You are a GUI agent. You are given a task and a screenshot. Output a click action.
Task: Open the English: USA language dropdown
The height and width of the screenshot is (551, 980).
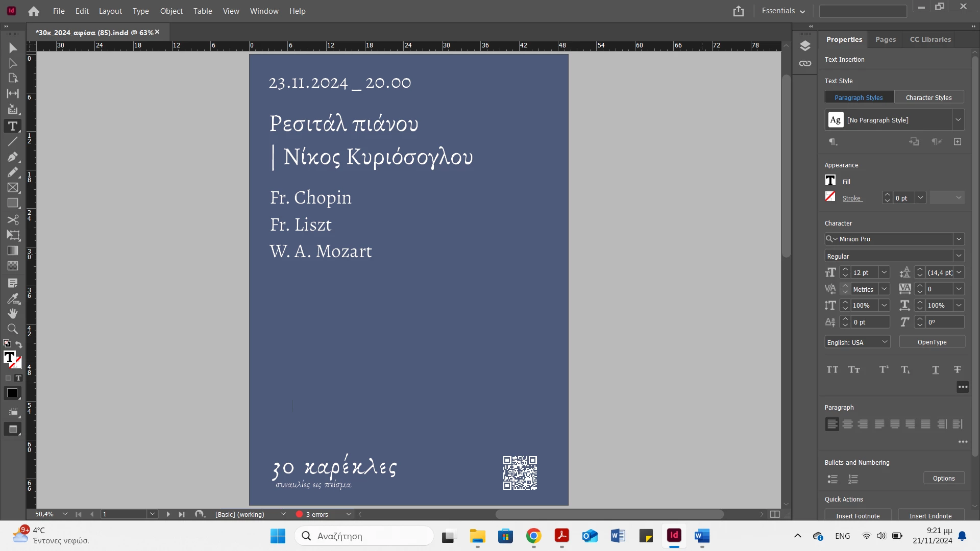tap(885, 342)
